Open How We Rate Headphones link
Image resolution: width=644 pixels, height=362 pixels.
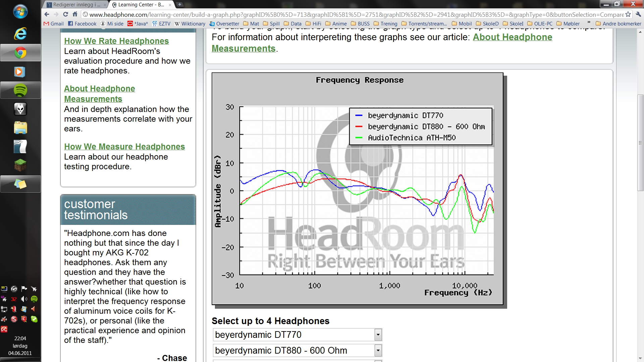click(x=116, y=41)
